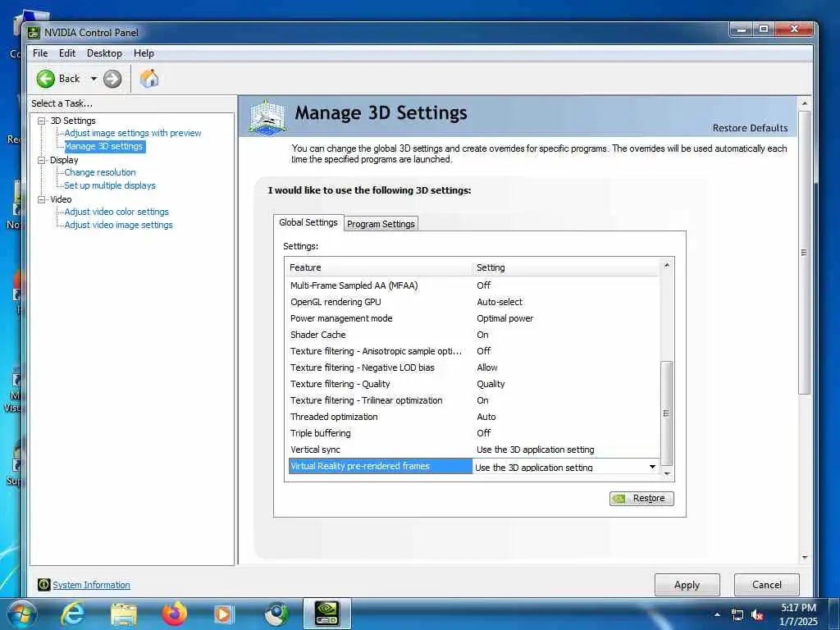Open Windows Explorer folder on the taskbar
Screen dimensions: 840x630
point(124,614)
